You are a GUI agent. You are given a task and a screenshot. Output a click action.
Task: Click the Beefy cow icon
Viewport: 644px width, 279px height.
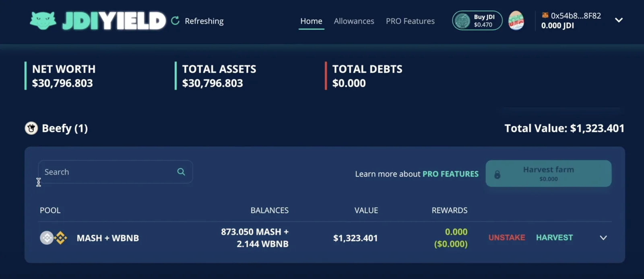(x=31, y=128)
